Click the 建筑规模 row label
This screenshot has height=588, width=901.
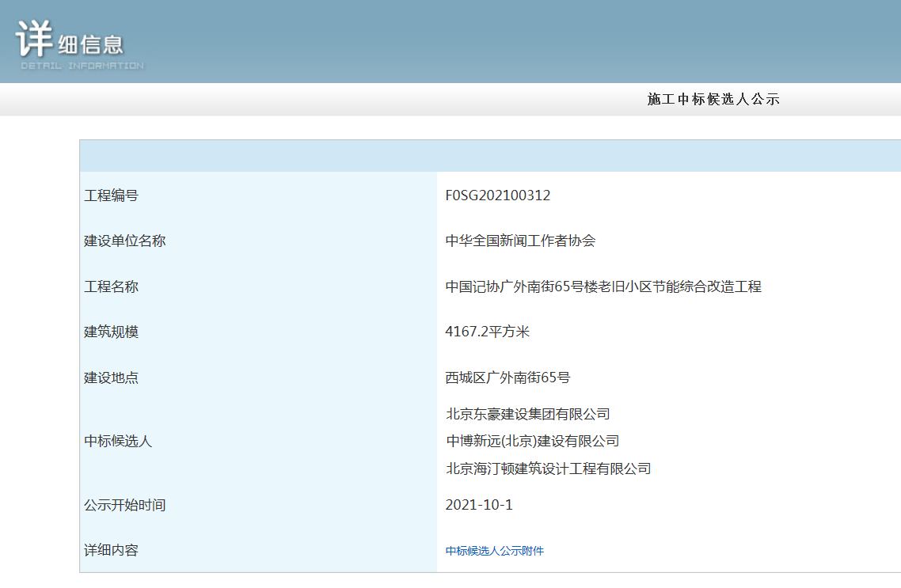(112, 332)
